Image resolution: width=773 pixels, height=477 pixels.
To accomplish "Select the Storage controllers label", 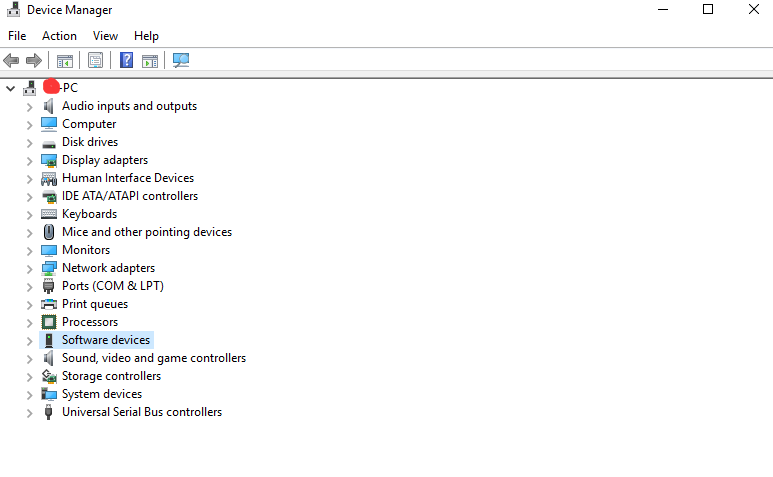I will [x=111, y=376].
